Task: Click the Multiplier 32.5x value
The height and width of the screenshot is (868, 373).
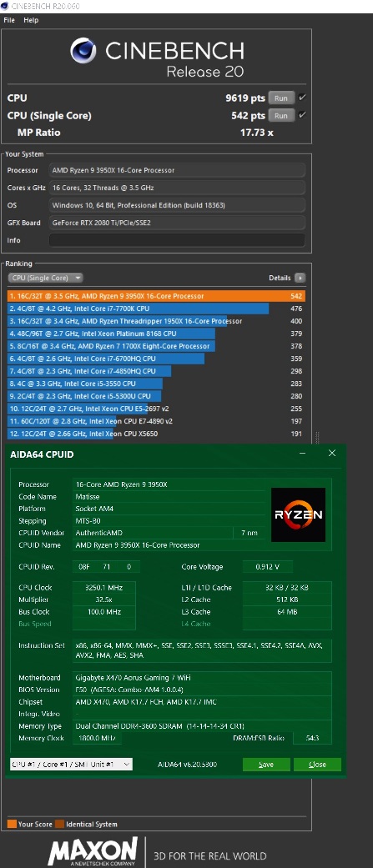Action: [103, 600]
